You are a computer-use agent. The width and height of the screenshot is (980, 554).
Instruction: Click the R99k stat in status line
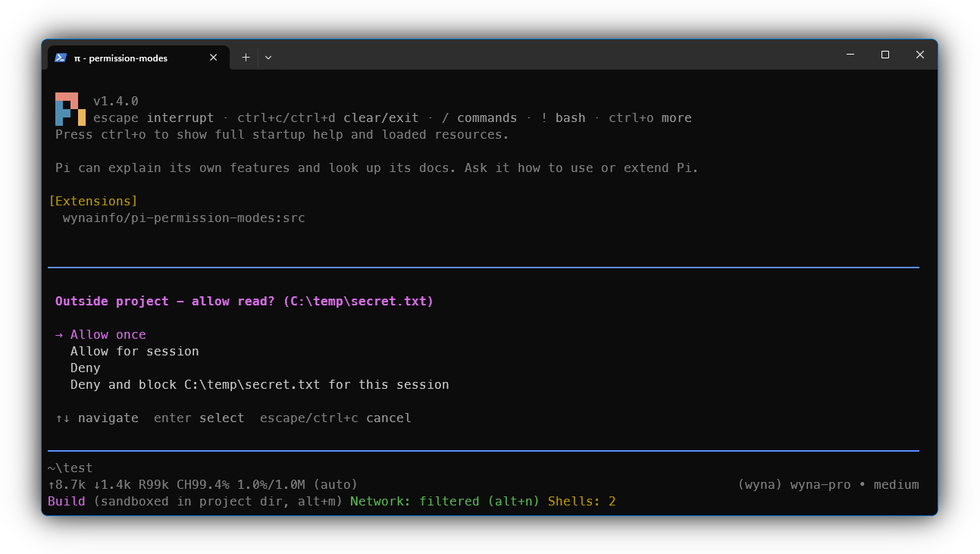click(x=154, y=485)
